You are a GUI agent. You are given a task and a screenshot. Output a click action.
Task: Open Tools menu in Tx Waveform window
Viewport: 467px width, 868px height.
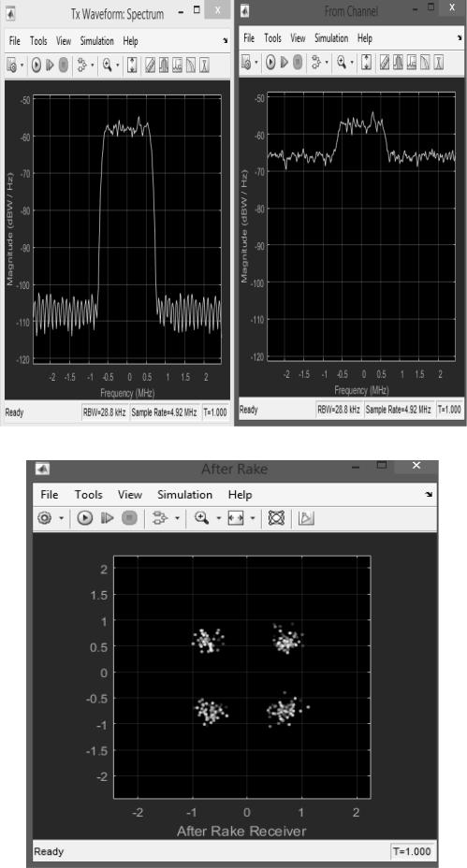click(38, 41)
